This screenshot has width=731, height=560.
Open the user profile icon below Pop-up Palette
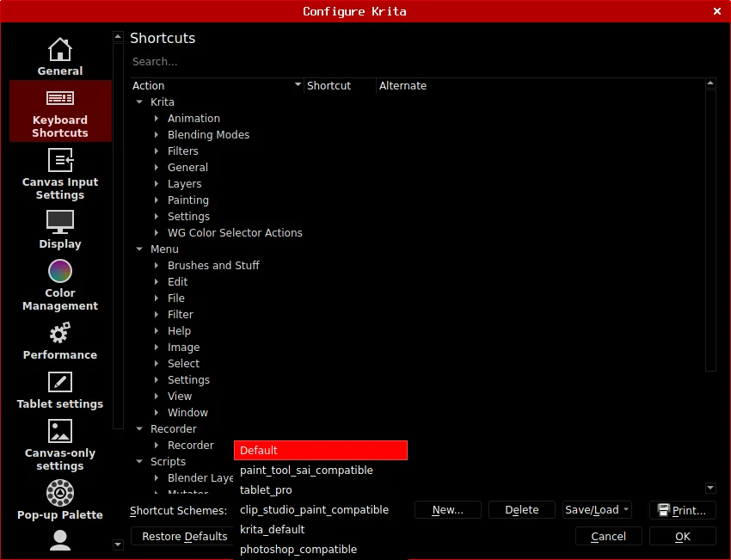point(59,541)
